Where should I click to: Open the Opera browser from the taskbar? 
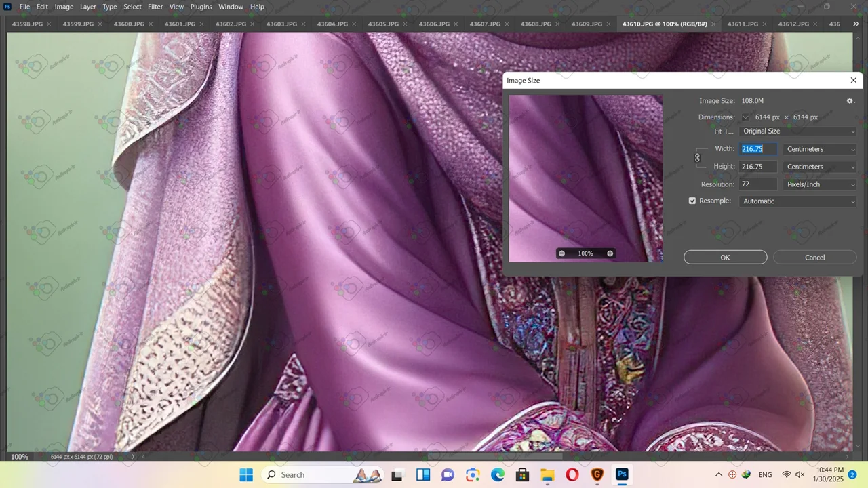point(572,474)
